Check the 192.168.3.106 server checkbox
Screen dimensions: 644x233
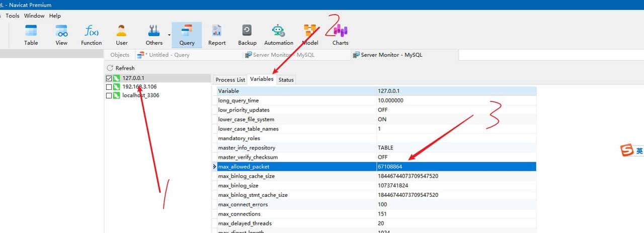pos(109,87)
